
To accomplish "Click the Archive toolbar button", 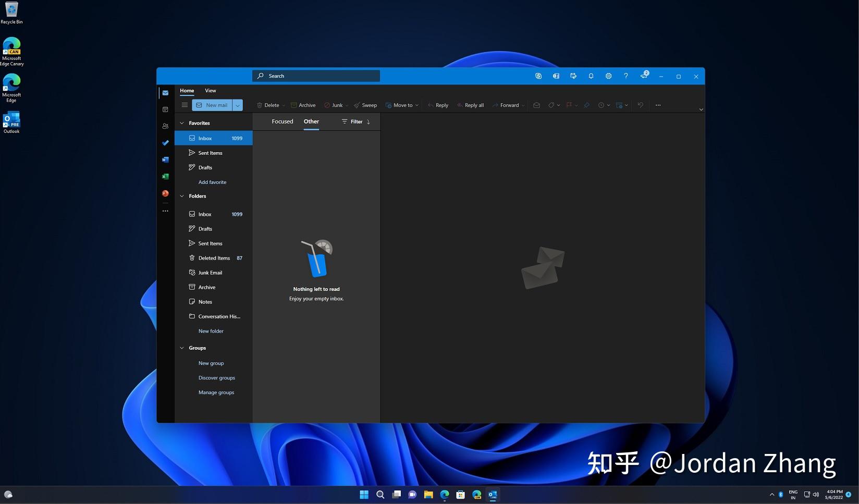I will 303,105.
